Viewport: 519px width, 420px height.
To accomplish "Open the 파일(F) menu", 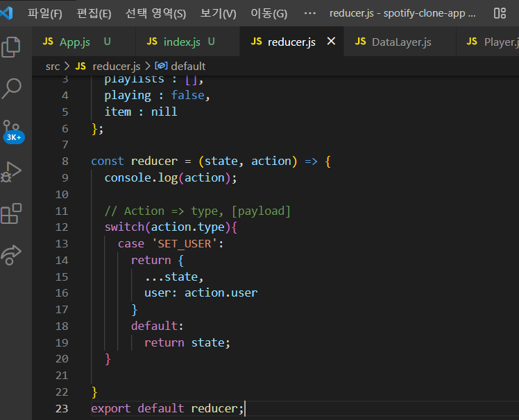I will (x=44, y=14).
